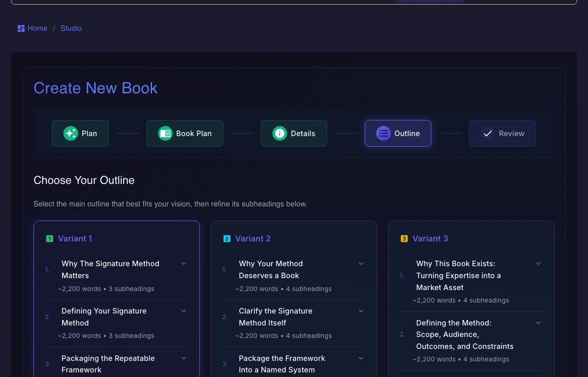Open the Home breadcrumb link
This screenshot has height=377, width=588.
coord(37,29)
